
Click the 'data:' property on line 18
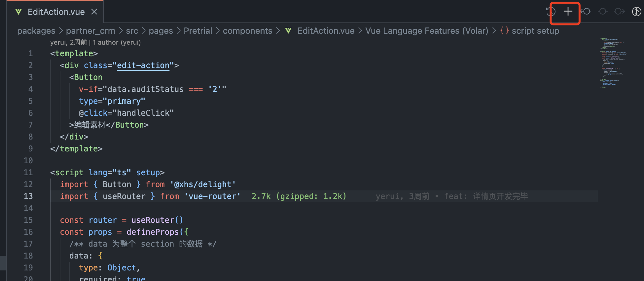(x=81, y=256)
